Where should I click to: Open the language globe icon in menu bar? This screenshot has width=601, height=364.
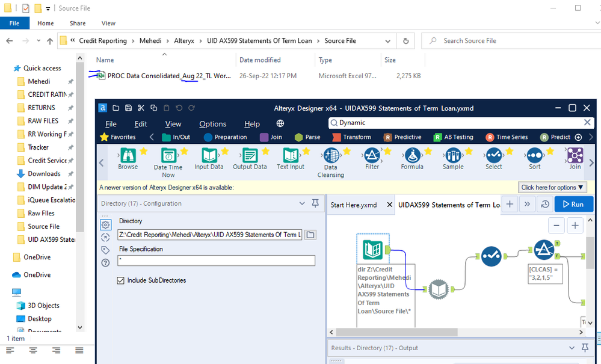tap(280, 123)
